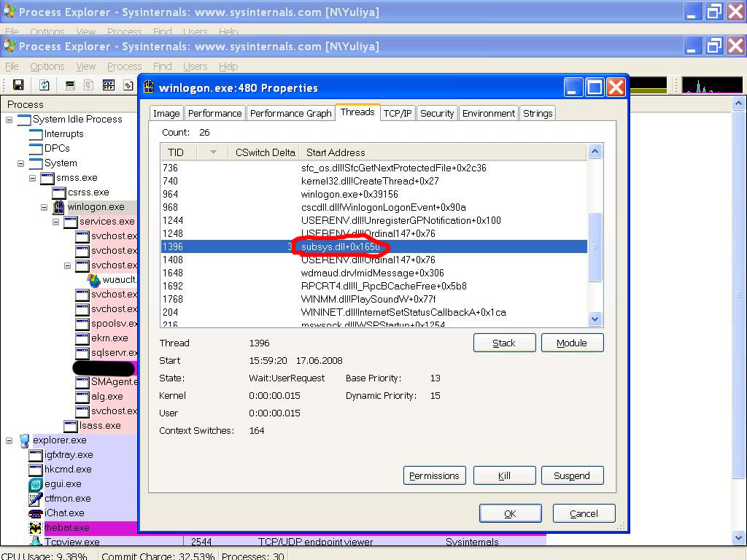Switch to the Performance tab

(x=215, y=113)
